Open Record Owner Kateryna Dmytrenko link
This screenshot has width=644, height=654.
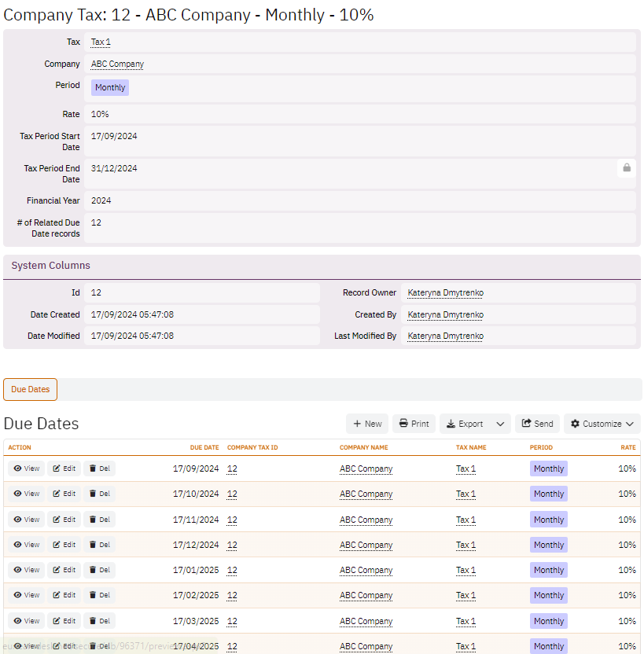(x=445, y=292)
